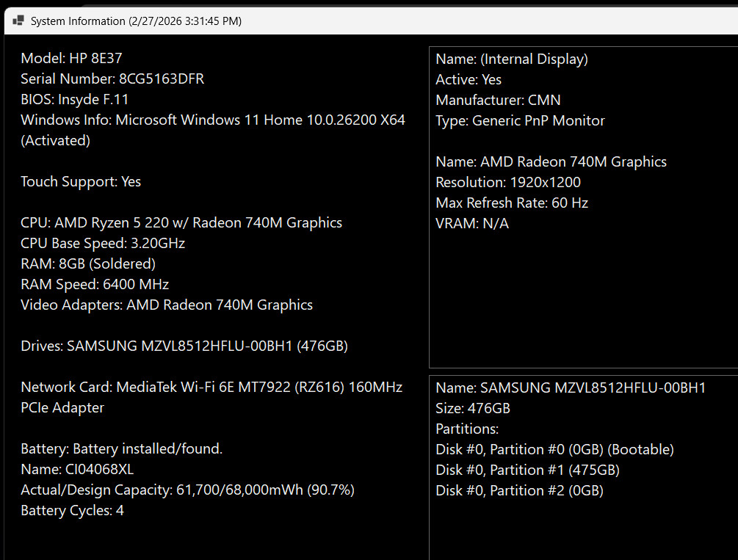Viewport: 738px width, 560px height.
Task: Click the 'Active: Yes' display line
Action: pyautogui.click(x=469, y=79)
